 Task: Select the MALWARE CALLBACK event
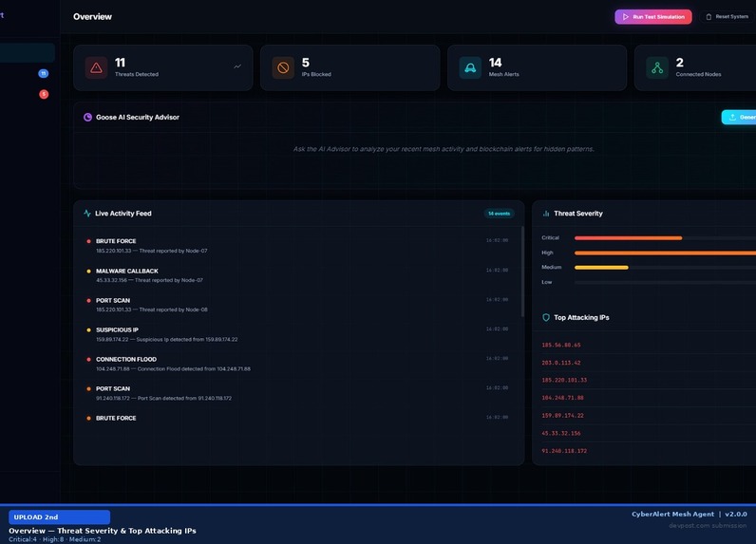point(297,275)
